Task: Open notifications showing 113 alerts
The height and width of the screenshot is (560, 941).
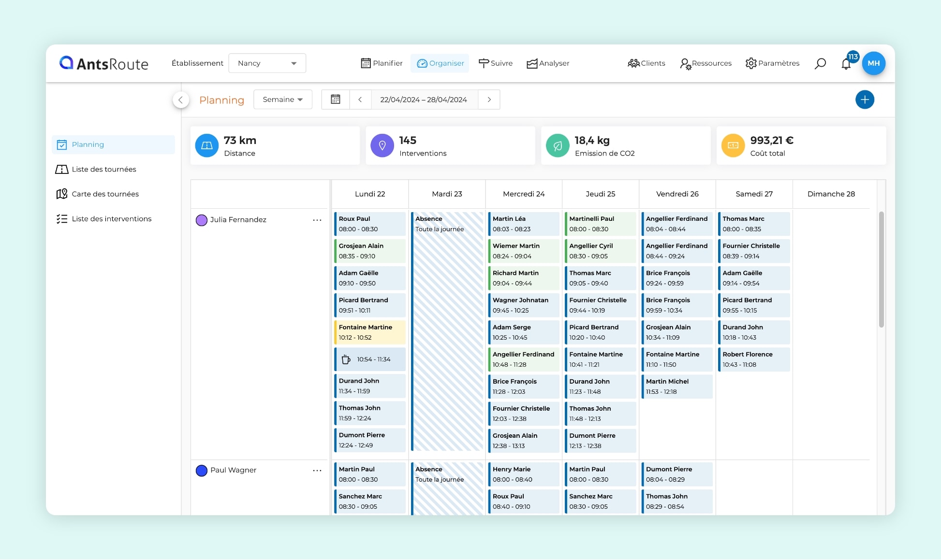Action: point(846,63)
